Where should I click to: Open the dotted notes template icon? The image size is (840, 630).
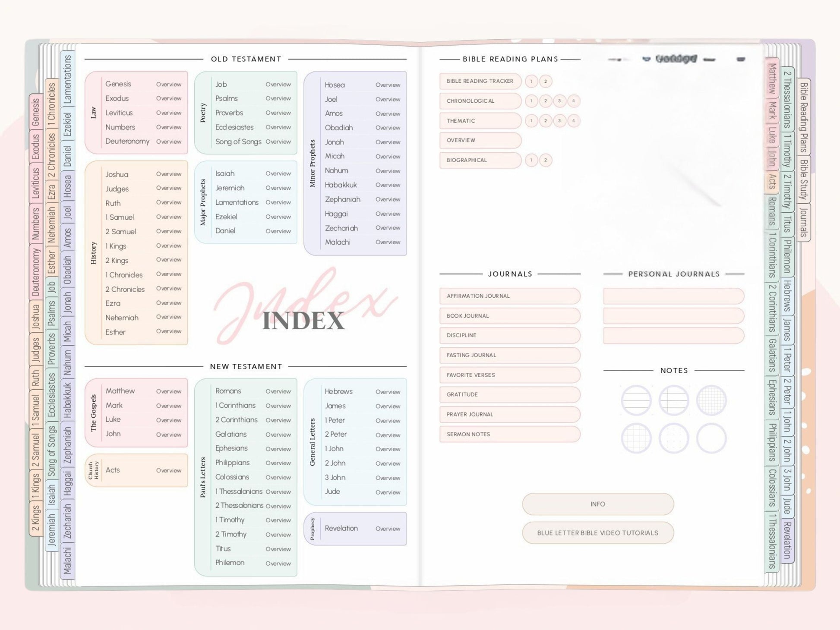[673, 438]
